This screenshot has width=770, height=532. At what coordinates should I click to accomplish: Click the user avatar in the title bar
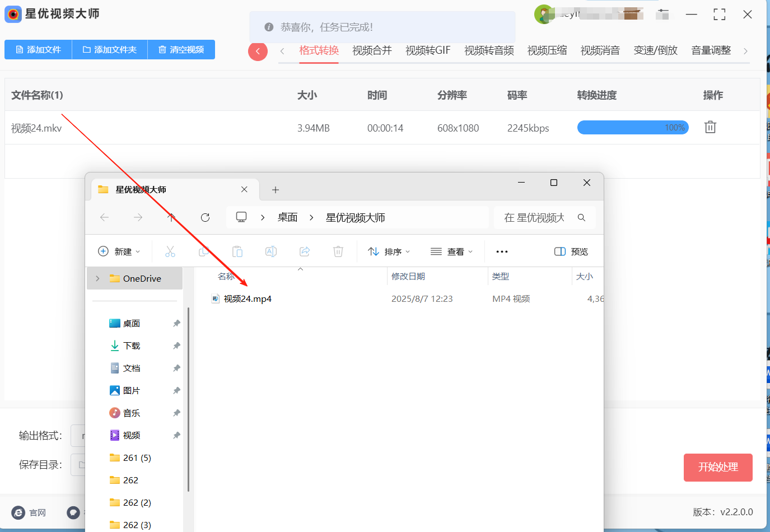point(543,14)
